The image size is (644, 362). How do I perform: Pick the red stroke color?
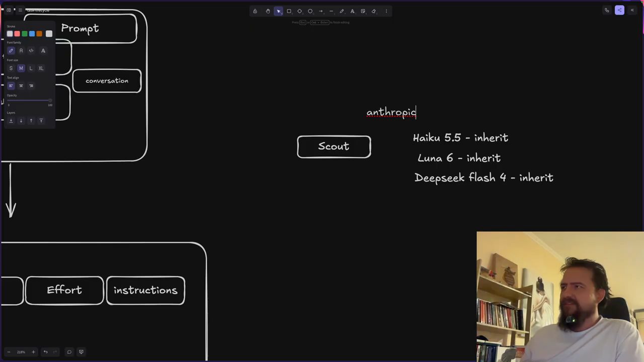click(17, 34)
